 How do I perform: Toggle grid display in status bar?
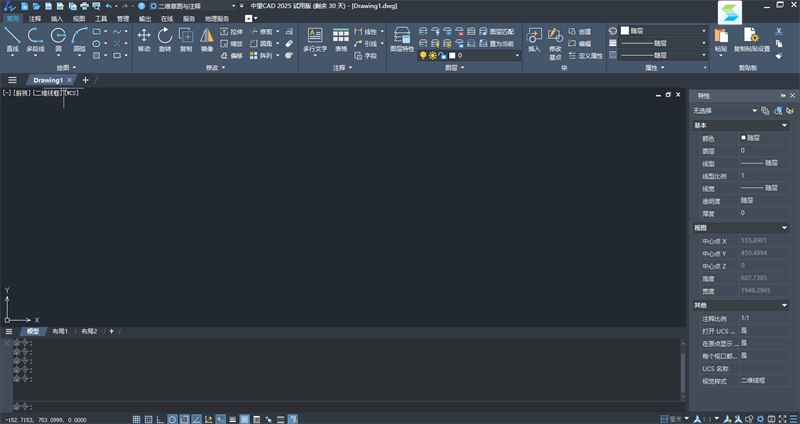pyautogui.click(x=148, y=418)
